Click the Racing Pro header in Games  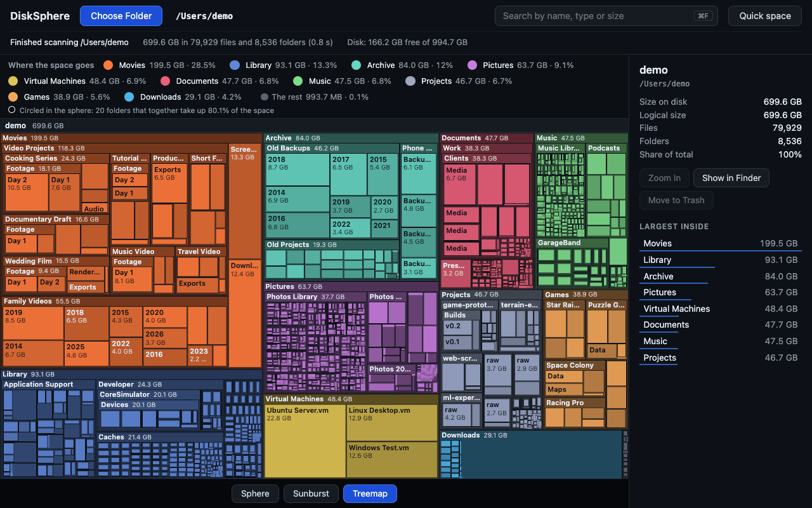pyautogui.click(x=575, y=403)
